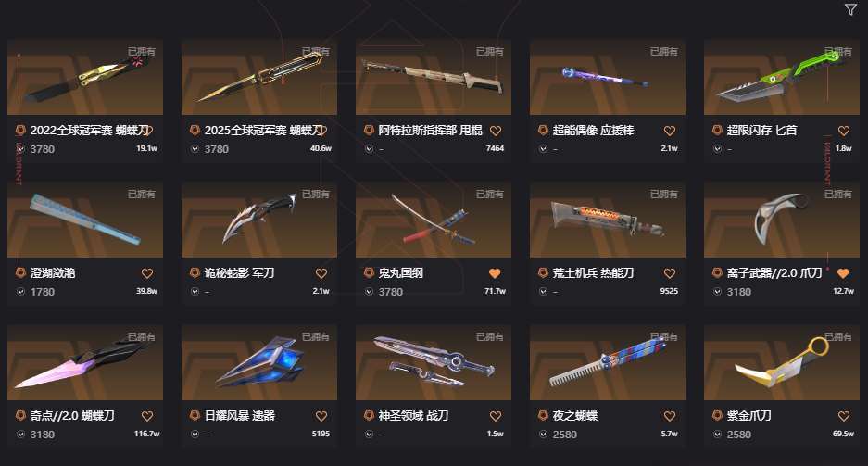Click filled heart on 离子武器//2.0 爪刀
This screenshot has height=466, width=868.
pyautogui.click(x=843, y=273)
